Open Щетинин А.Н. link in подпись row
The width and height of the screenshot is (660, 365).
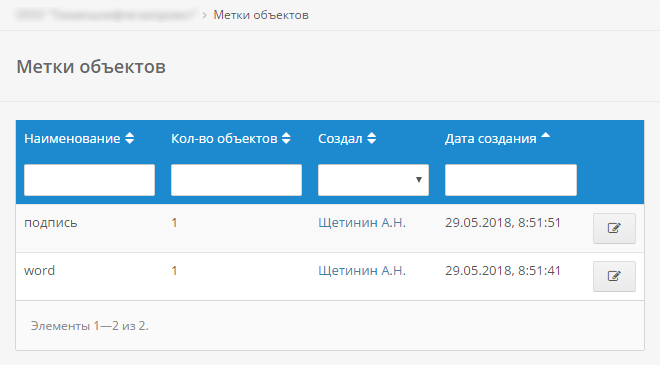pyautogui.click(x=362, y=222)
